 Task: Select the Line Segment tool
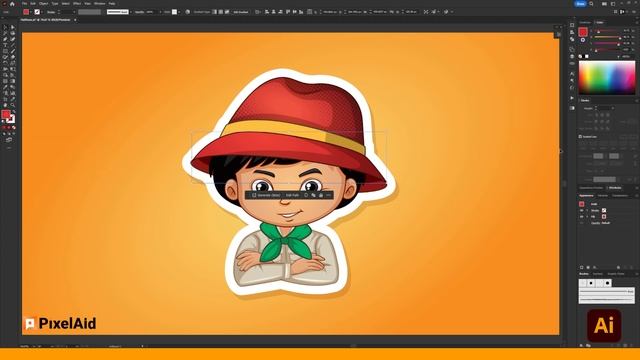13,45
